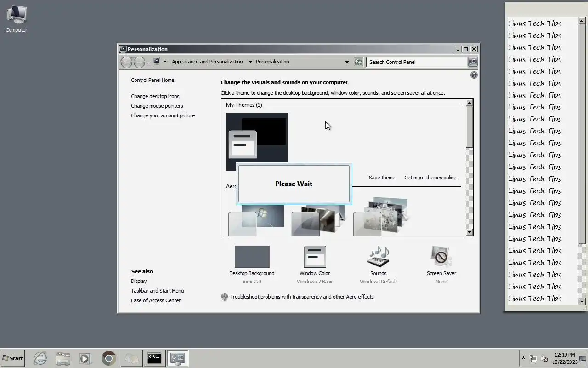Open Display under See also

coord(139,281)
